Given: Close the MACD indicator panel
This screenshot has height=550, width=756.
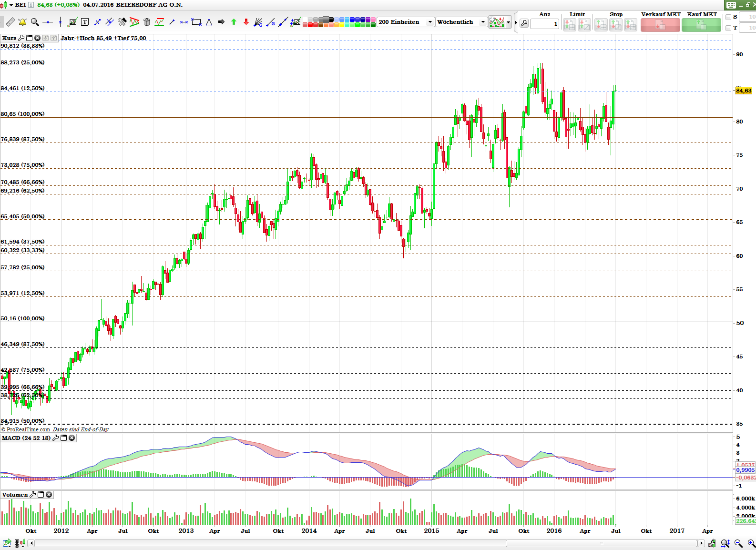Looking at the screenshot, I should click(72, 438).
